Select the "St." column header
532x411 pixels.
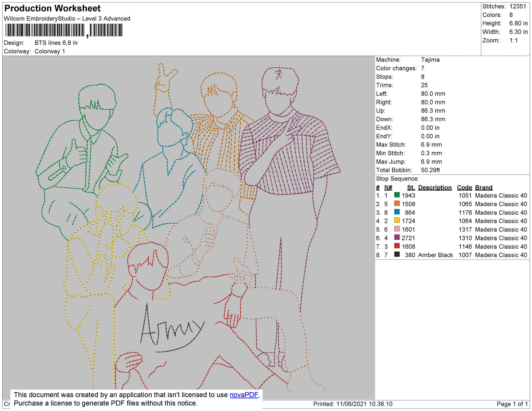coord(411,187)
